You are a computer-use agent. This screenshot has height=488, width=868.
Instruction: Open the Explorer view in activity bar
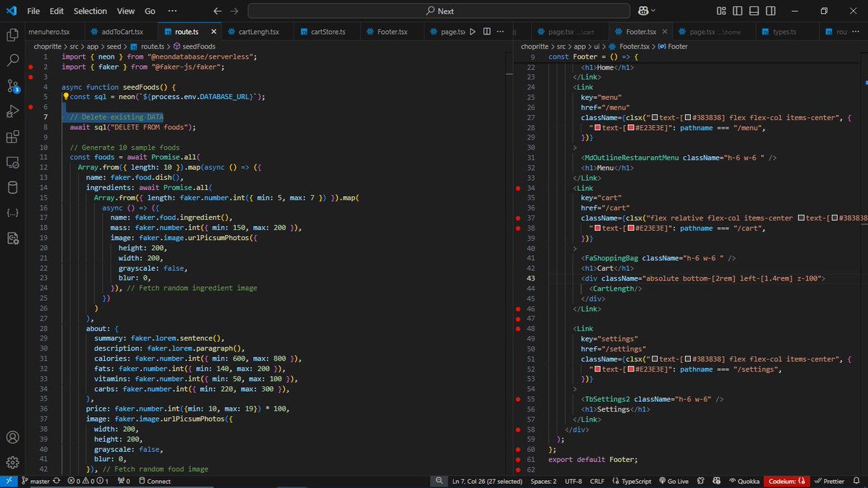tap(12, 35)
